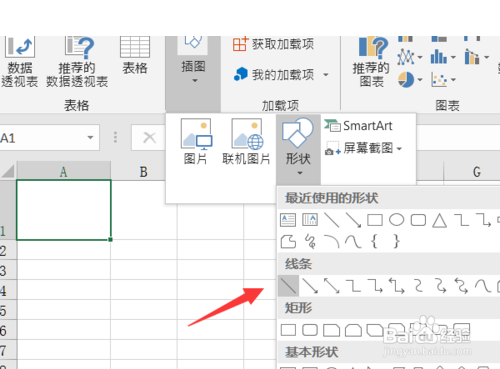Screen dimensions: 500x369
Task: Select rounded rectangle under 矩形 section
Action: tap(310, 330)
